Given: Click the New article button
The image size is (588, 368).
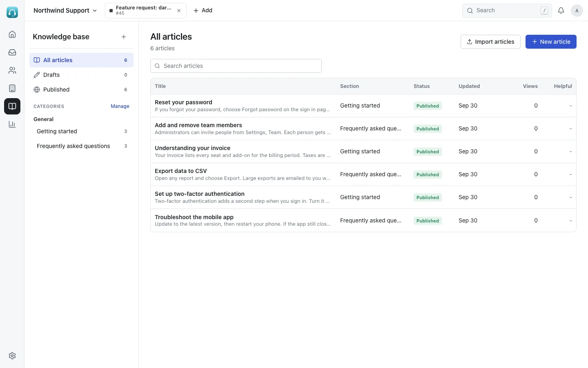Looking at the screenshot, I should 551,42.
